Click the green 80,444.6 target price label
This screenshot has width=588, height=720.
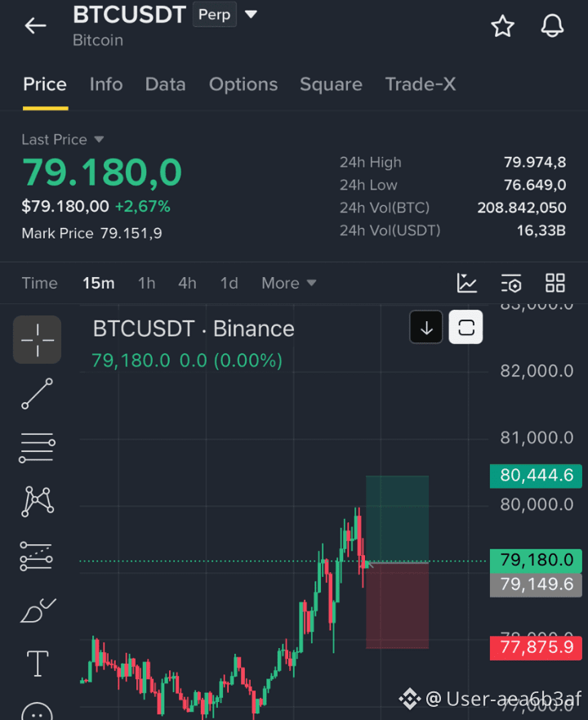coord(536,476)
